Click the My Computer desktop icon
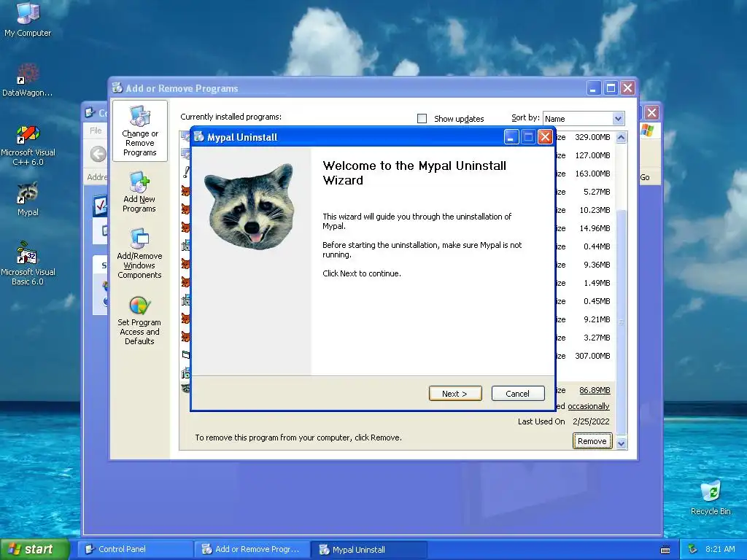 pyautogui.click(x=28, y=20)
